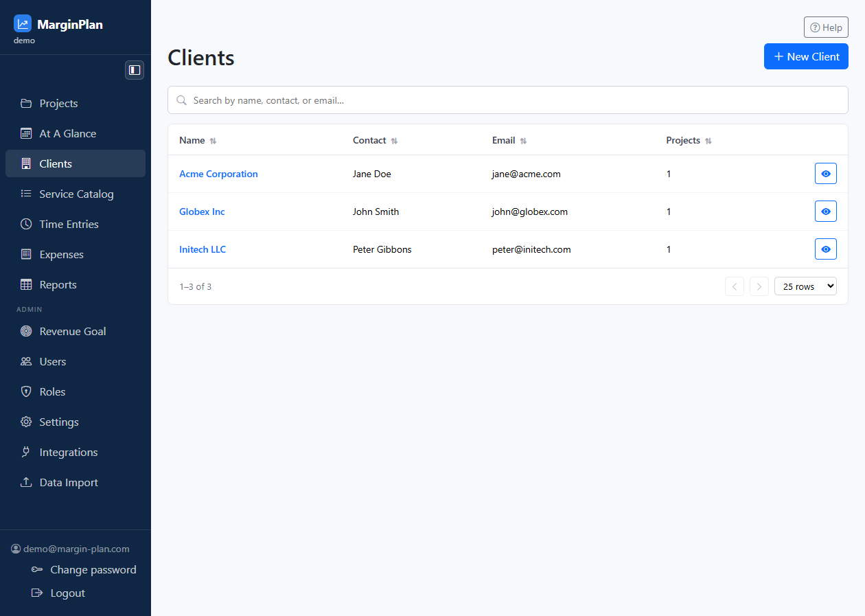Click the 1–3 of 3 pagination text

point(195,286)
